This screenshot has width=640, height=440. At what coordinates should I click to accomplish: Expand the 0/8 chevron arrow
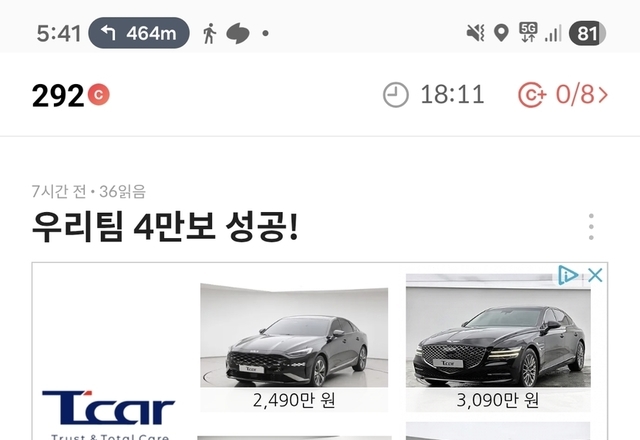tap(603, 95)
